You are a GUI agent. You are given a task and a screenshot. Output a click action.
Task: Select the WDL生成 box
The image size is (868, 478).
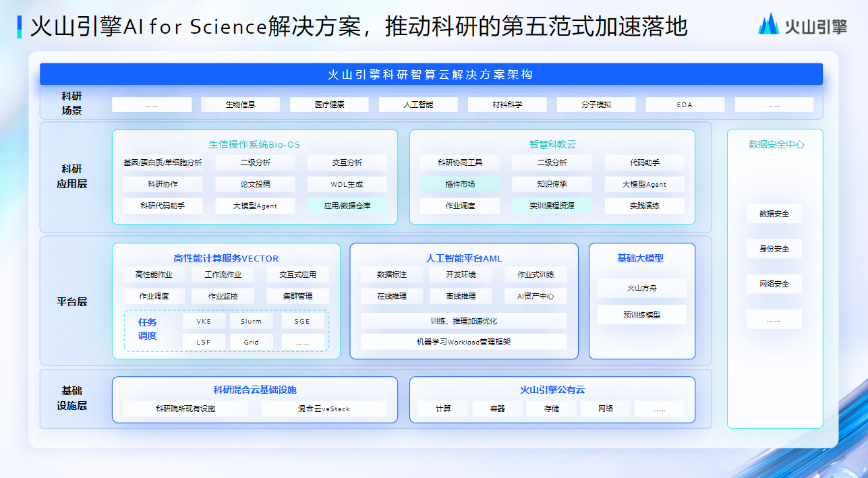click(x=347, y=184)
